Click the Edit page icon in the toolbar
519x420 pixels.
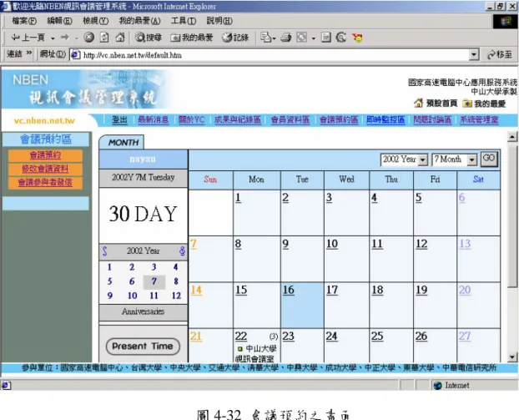point(301,38)
